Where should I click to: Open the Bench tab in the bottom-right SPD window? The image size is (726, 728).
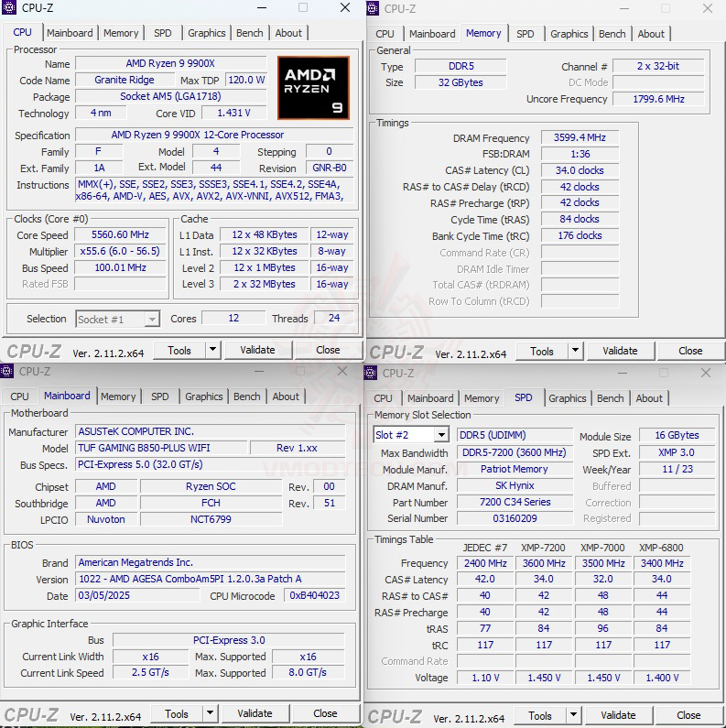[x=611, y=398]
